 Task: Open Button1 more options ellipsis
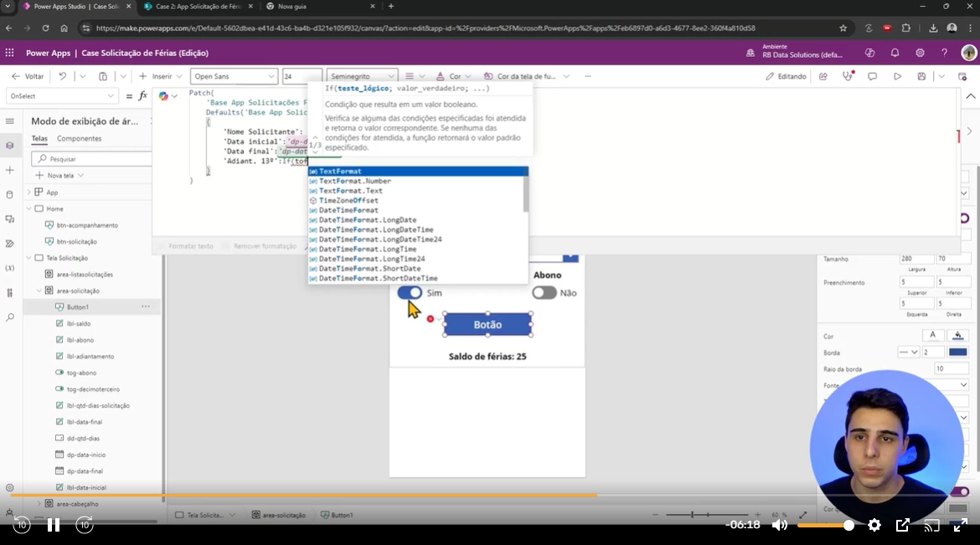coord(146,307)
